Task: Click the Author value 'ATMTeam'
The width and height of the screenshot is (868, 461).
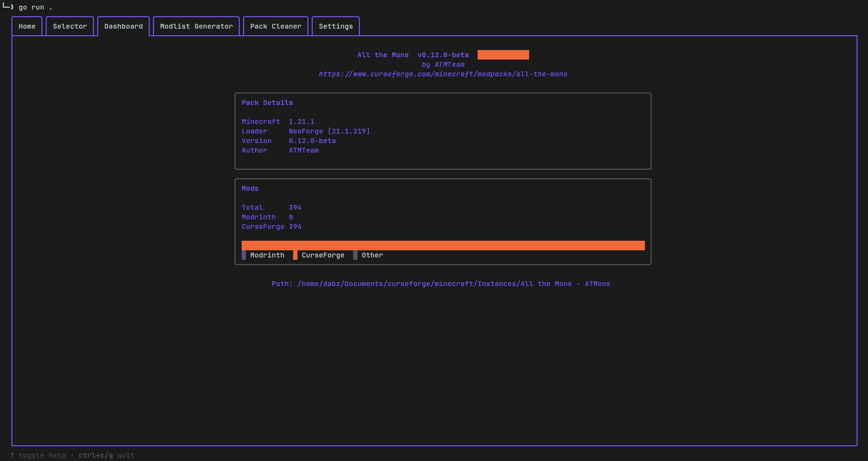Action: [304, 150]
